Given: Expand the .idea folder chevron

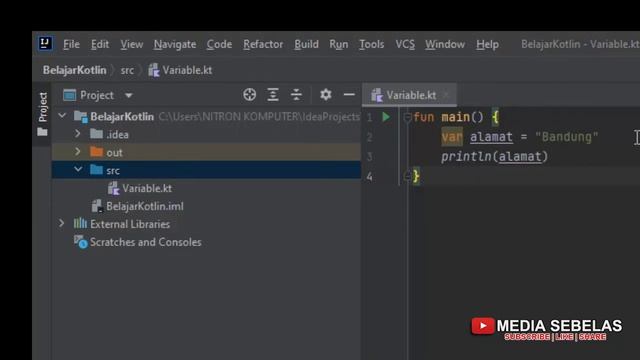Looking at the screenshot, I should pos(78,133).
